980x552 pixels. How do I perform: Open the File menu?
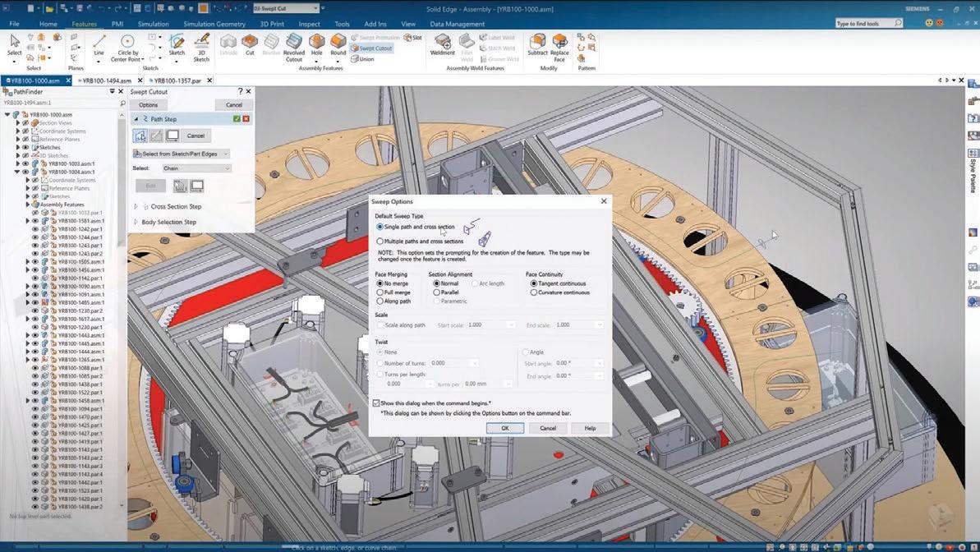(14, 24)
